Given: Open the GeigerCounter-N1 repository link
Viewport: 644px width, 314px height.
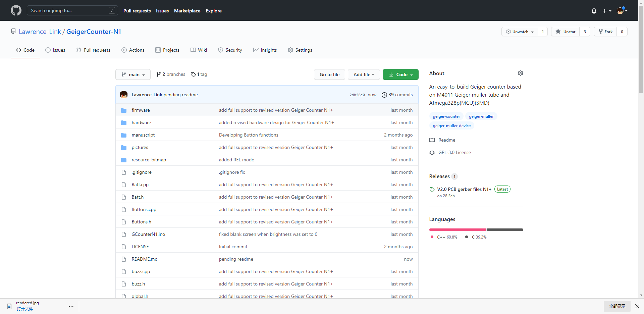Looking at the screenshot, I should coord(94,32).
